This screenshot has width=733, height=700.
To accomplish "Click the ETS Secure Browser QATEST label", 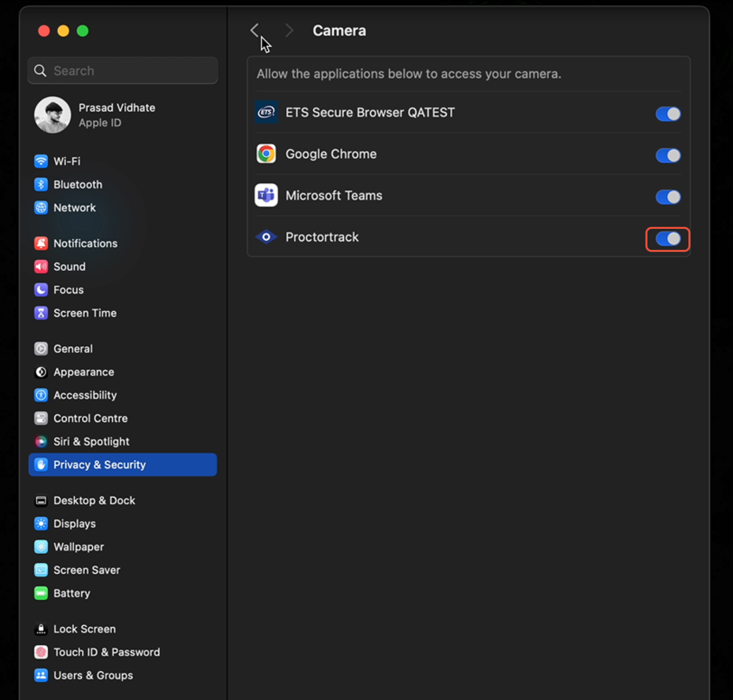I will tap(370, 112).
